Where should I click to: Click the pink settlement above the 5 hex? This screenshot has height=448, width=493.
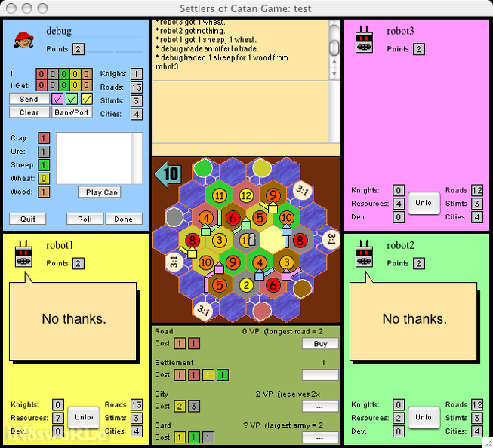(219, 268)
